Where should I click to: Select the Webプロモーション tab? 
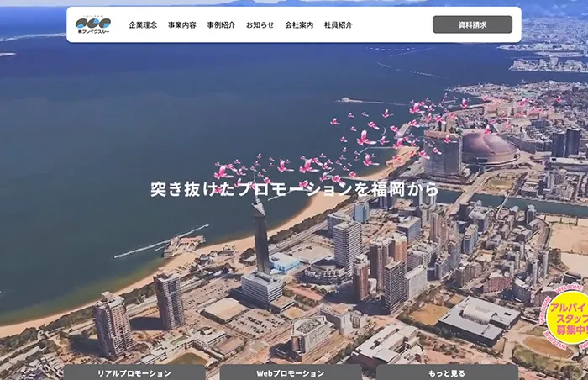tap(290, 372)
